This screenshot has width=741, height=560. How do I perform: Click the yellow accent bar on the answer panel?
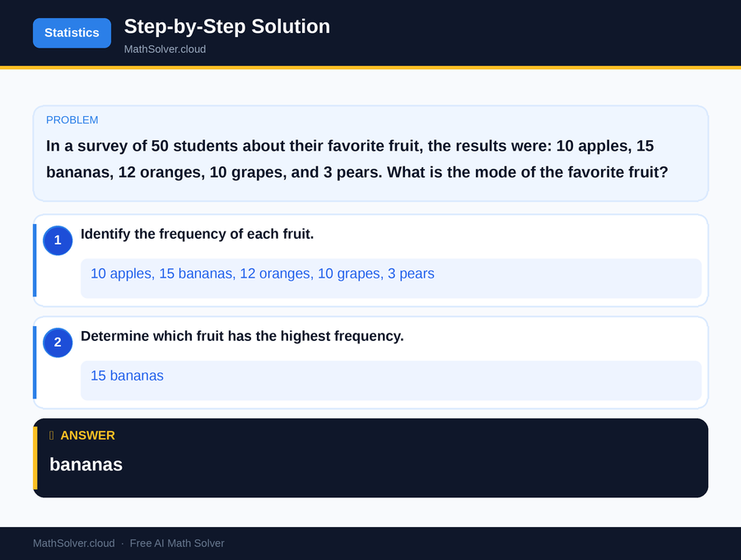[x=35, y=457]
